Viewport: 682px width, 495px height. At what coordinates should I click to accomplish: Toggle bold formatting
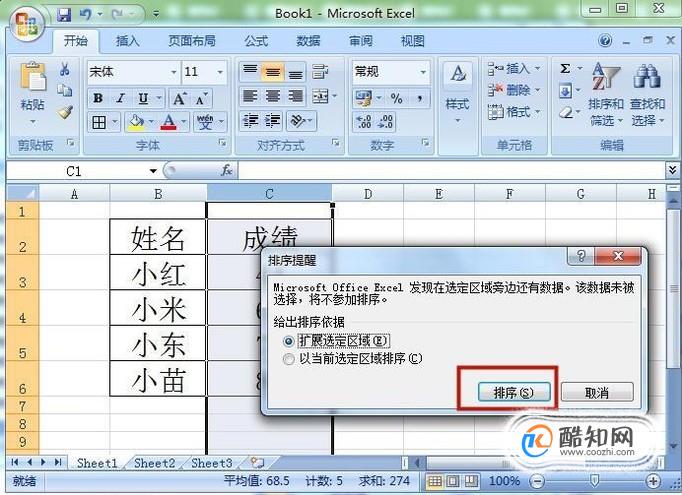coord(98,98)
